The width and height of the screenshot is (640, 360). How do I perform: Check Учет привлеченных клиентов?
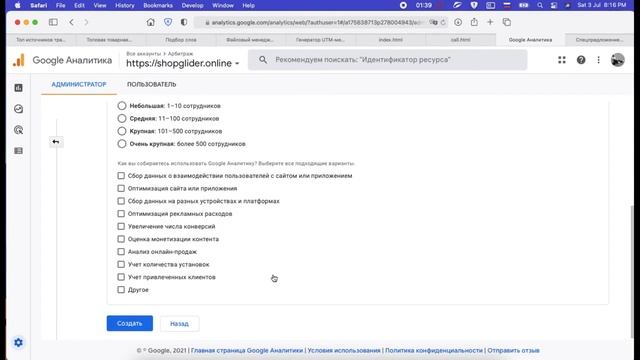point(121,277)
